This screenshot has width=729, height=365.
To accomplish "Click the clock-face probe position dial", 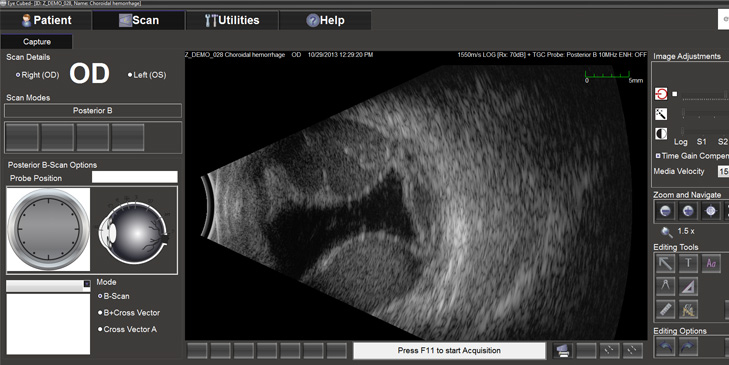I will tap(48, 229).
